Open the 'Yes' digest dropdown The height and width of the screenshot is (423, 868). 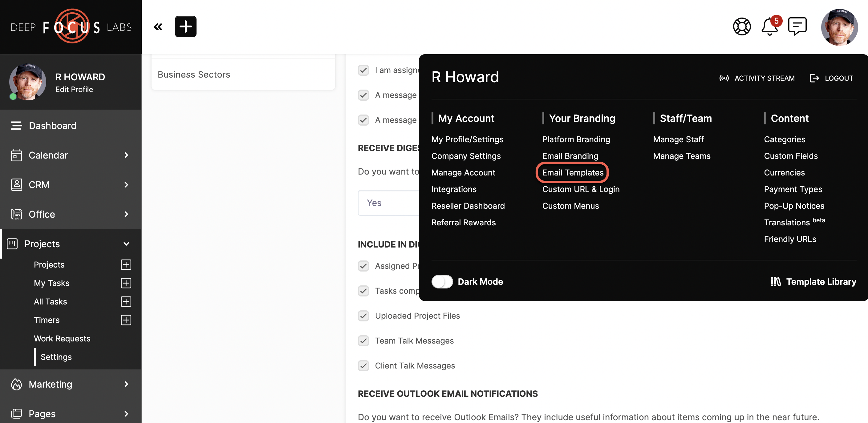click(388, 203)
